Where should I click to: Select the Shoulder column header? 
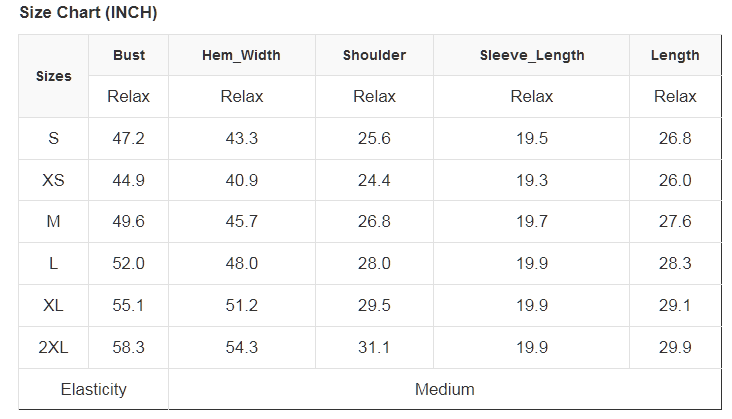click(x=374, y=55)
